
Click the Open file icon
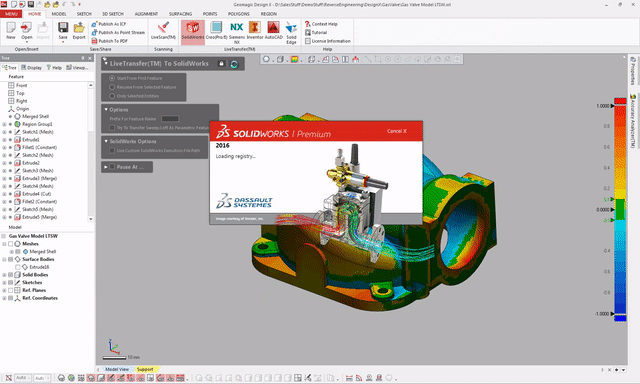[27, 30]
